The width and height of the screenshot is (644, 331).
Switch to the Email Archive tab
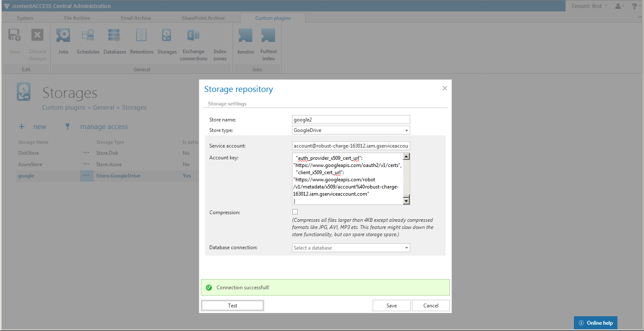[x=136, y=18]
